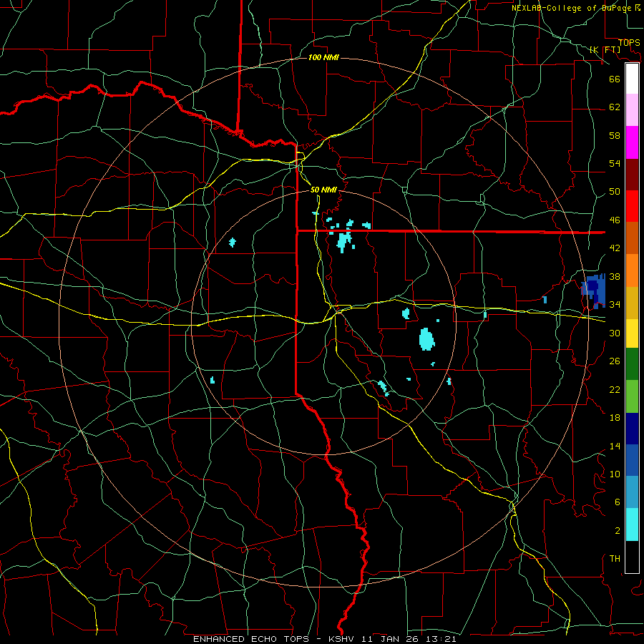Click the 30 value on the legend

[615, 333]
